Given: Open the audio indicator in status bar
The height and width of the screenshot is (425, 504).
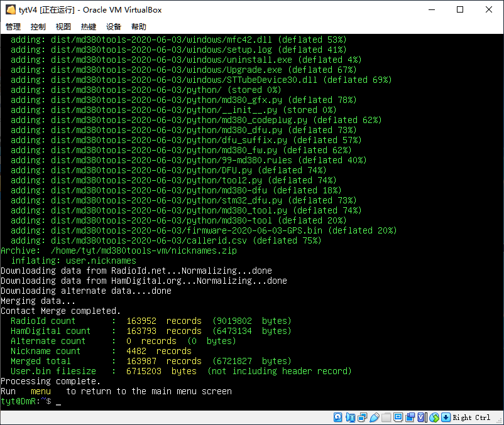Looking at the screenshot, I should [350, 417].
